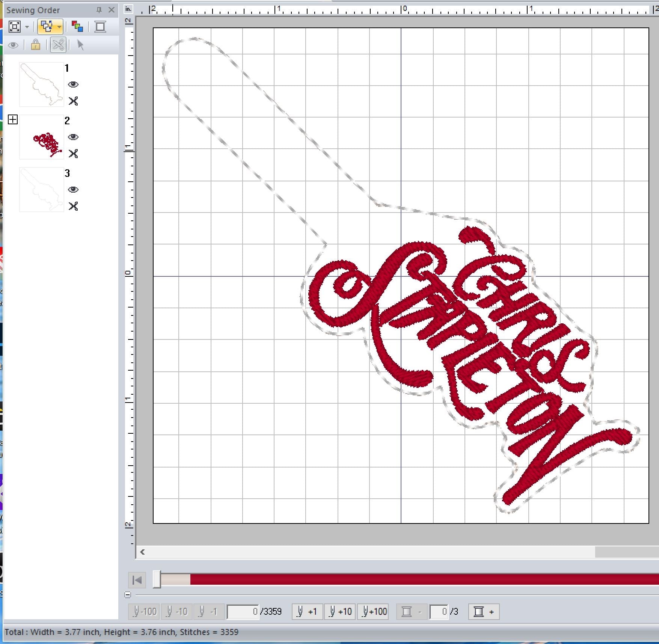Open the dropdown arrow beside the zoom frame icon
Viewport: 659px width, 644px height.
pyautogui.click(x=27, y=27)
